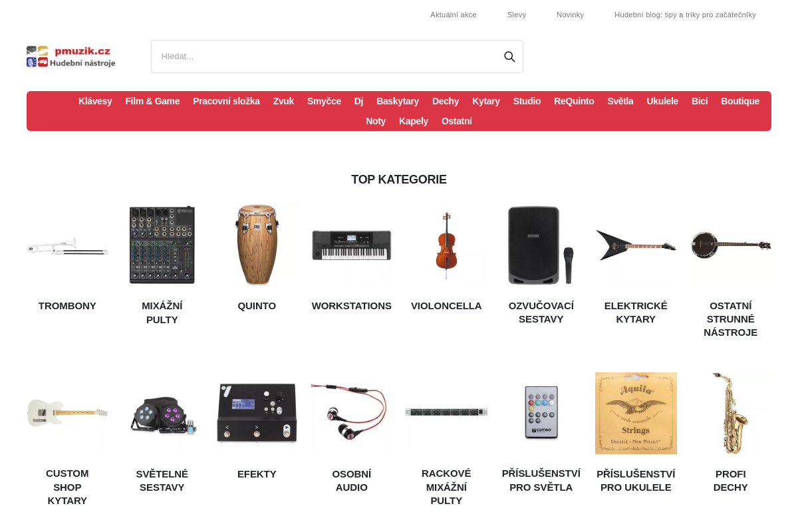Image resolution: width=798 pixels, height=532 pixels.
Task: Open the pmuzik.cz logo homepage
Action: click(71, 57)
